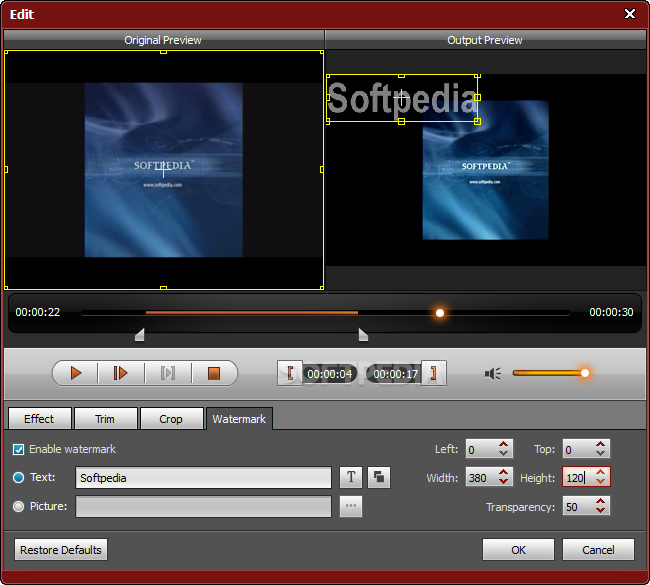Click the playhead knob on timeline
The image size is (650, 585).
pyautogui.click(x=440, y=313)
